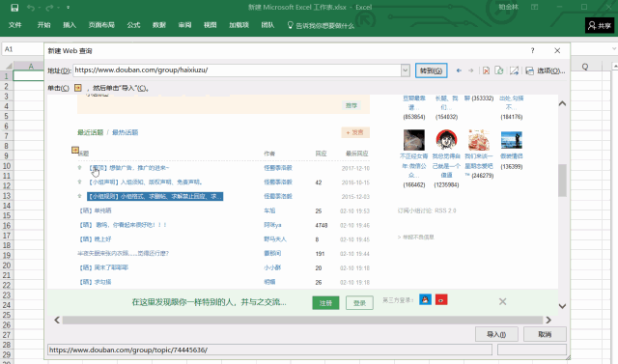Screen dimensions: 618x364
Task: Click the reply count 191
Action: coord(320,254)
